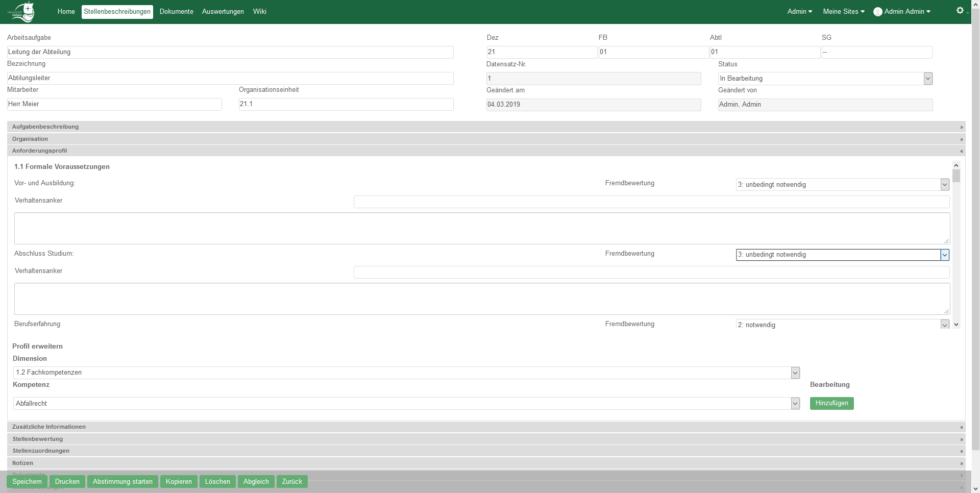Click the Admin Admin user avatar icon

(877, 12)
